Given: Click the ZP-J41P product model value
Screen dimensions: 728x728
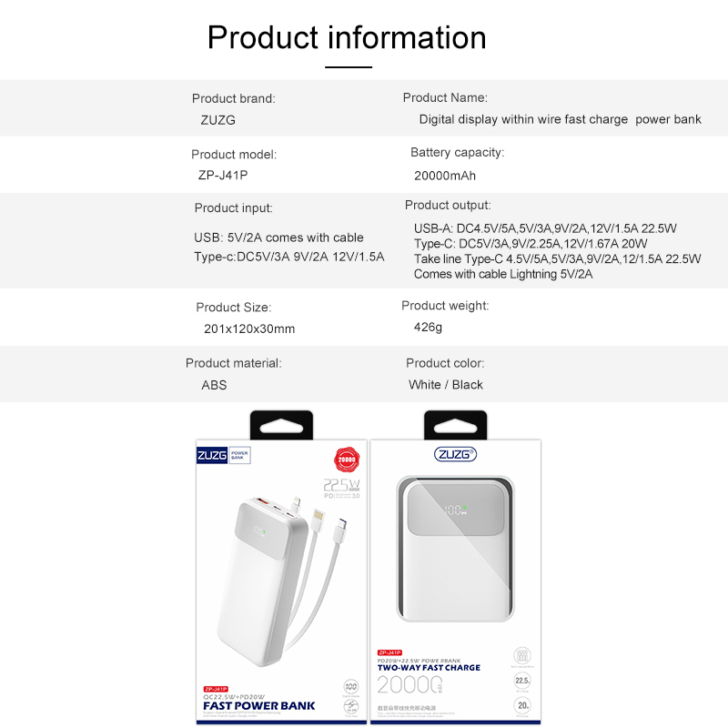Looking at the screenshot, I should [x=223, y=175].
